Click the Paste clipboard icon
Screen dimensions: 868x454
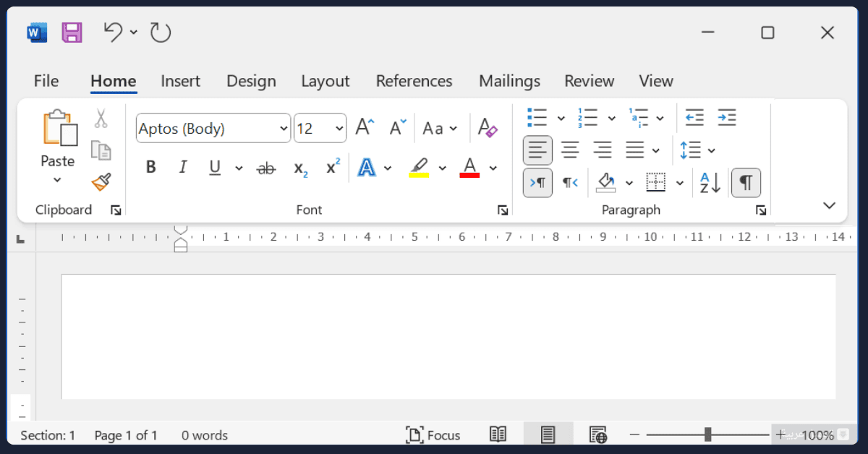(x=59, y=129)
